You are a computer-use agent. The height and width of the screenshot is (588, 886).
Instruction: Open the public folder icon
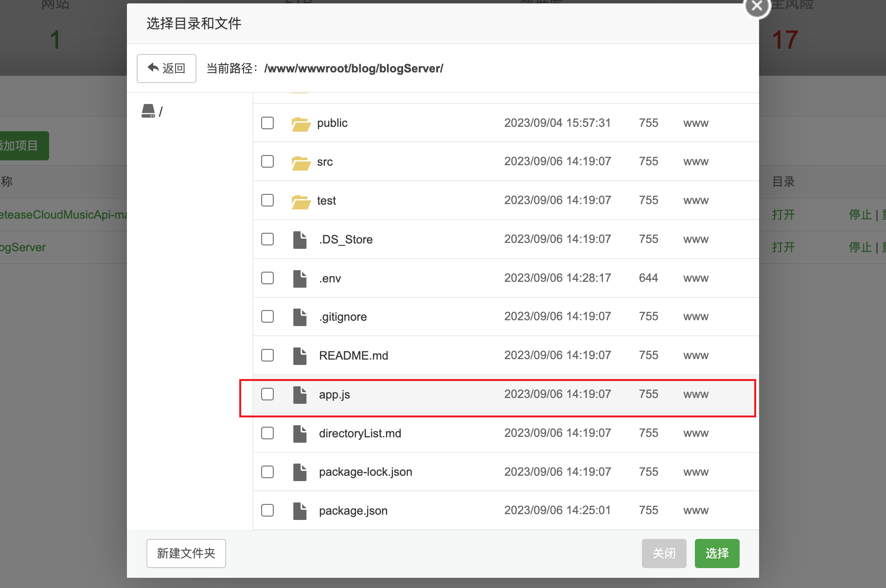[301, 124]
